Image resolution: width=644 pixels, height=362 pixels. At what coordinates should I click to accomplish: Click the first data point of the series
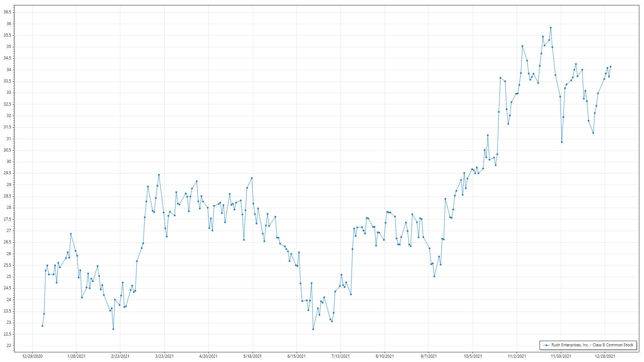(x=42, y=326)
